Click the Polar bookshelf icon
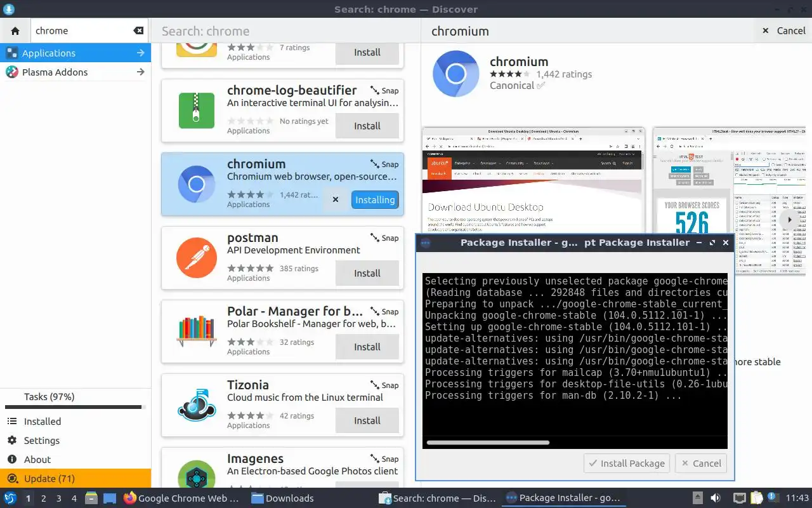 196,331
